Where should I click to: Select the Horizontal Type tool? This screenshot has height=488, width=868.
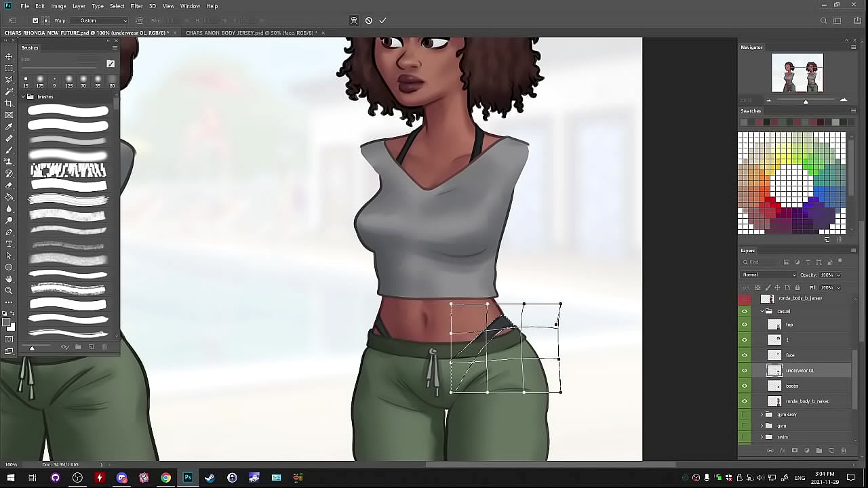[x=9, y=244]
